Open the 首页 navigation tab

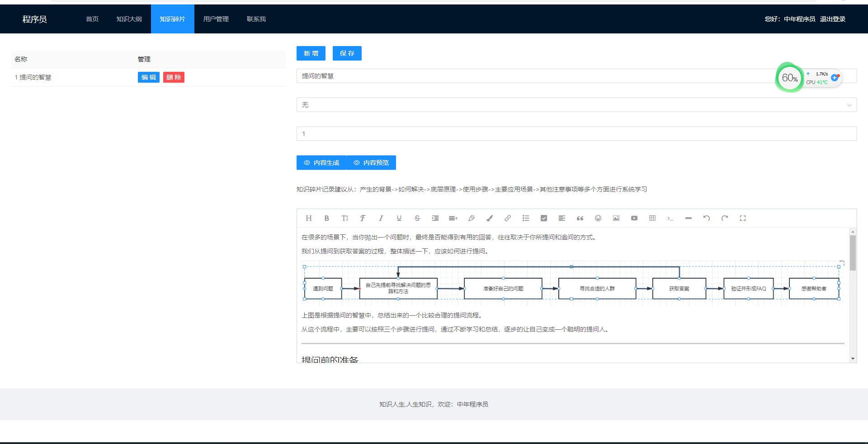pyautogui.click(x=92, y=19)
